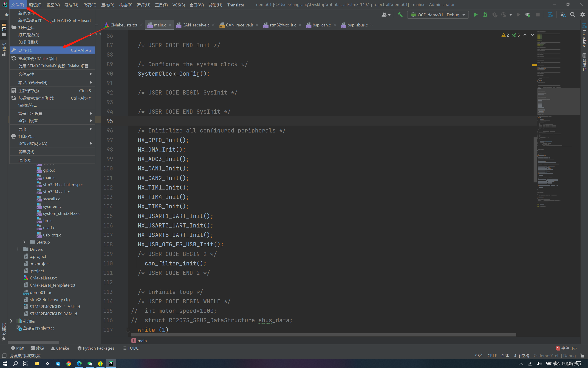Open the profiler options dropdown arrow
Viewport: 588px width, 368px height.
pos(511,14)
